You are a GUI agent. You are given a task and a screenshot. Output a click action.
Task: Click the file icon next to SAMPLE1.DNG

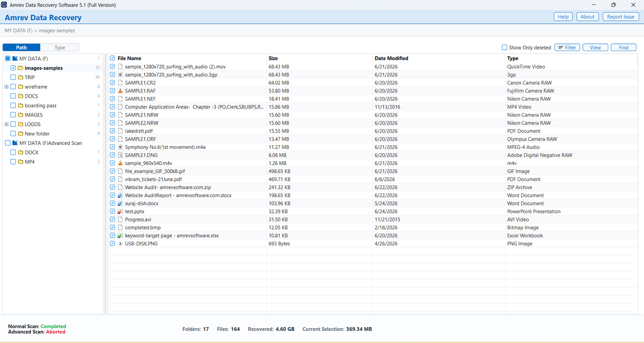click(120, 155)
